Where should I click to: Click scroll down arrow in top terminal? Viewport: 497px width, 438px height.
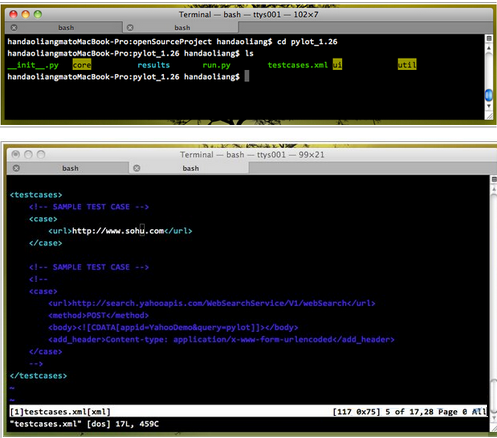coord(489,106)
